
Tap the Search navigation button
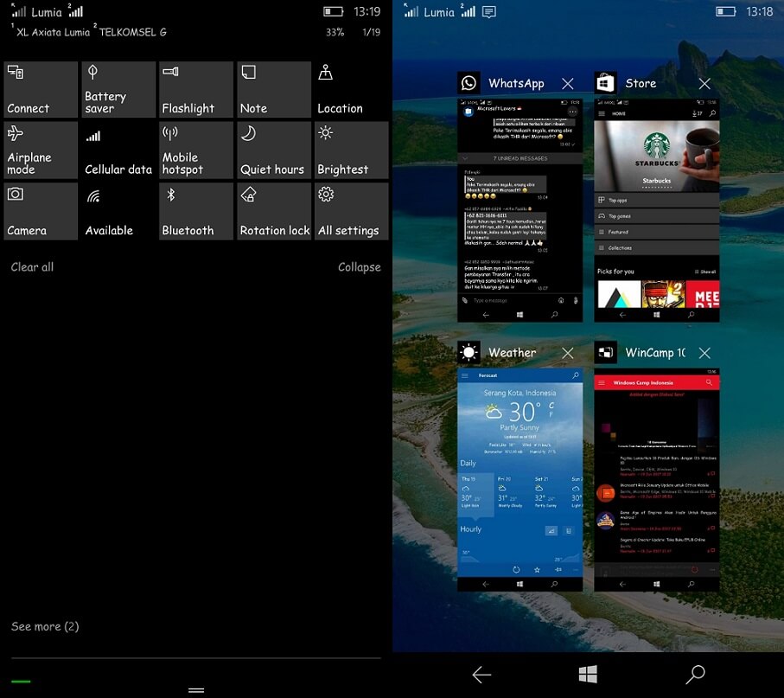point(695,675)
